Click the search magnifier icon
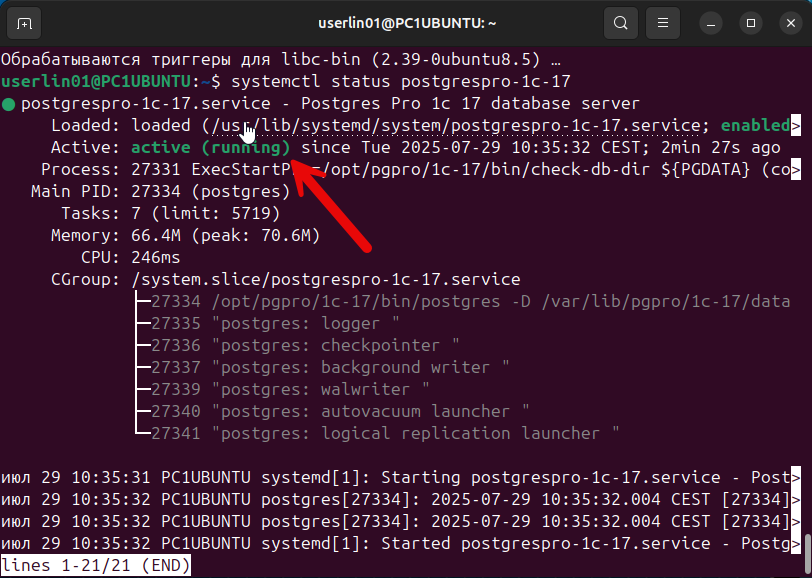Screen dimensions: 812x578 pos(621,22)
